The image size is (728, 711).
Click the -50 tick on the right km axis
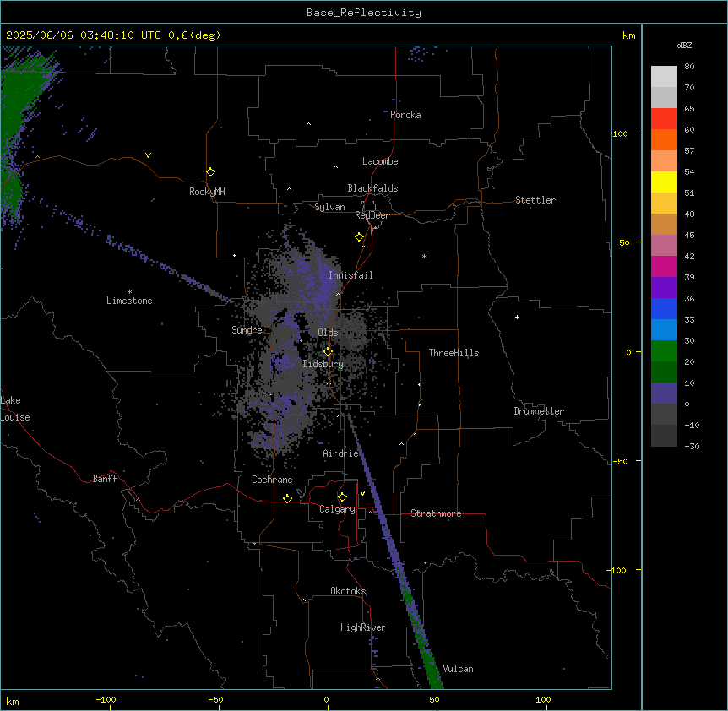click(x=620, y=461)
